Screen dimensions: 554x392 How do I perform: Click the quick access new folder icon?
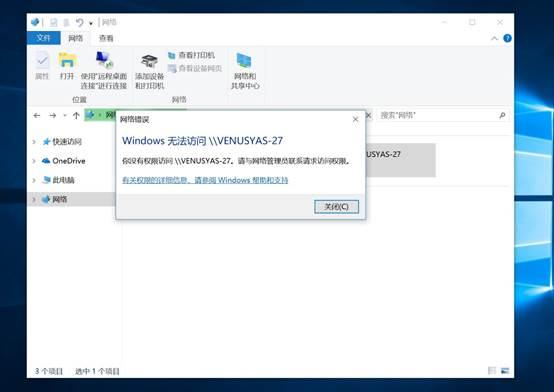pyautogui.click(x=66, y=23)
